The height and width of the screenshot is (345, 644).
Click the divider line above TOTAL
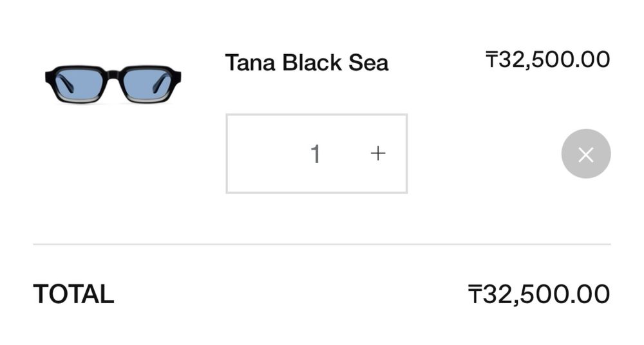(322, 244)
